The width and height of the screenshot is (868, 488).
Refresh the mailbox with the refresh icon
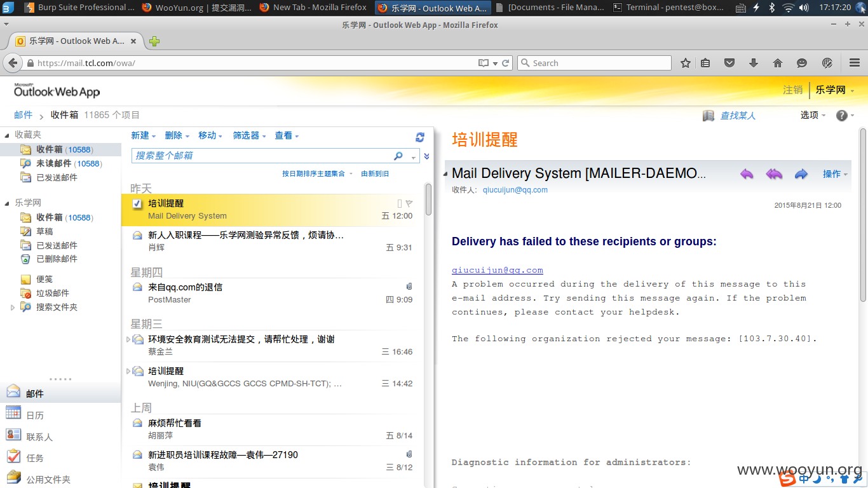pos(419,137)
